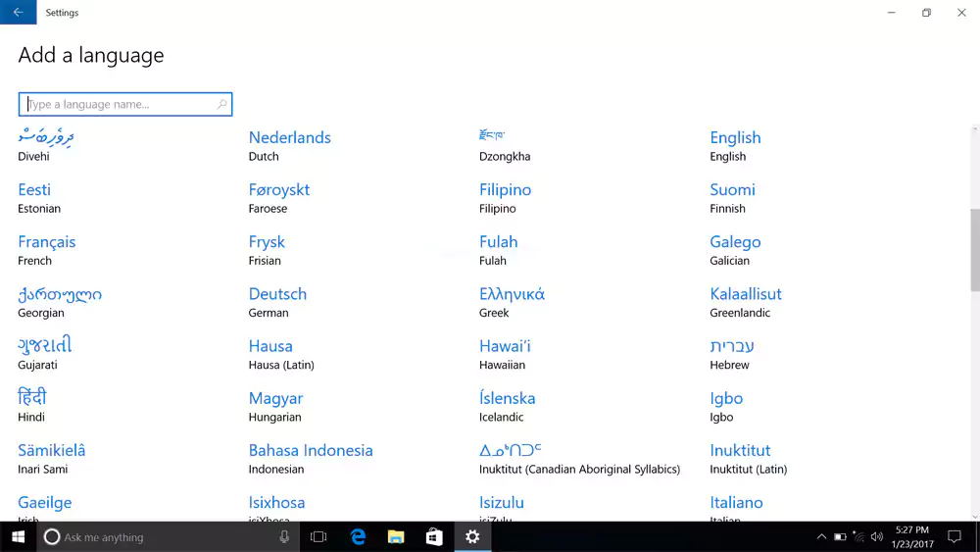This screenshot has width=980, height=552.
Task: Launch Microsoft Edge from taskbar
Action: (x=358, y=536)
